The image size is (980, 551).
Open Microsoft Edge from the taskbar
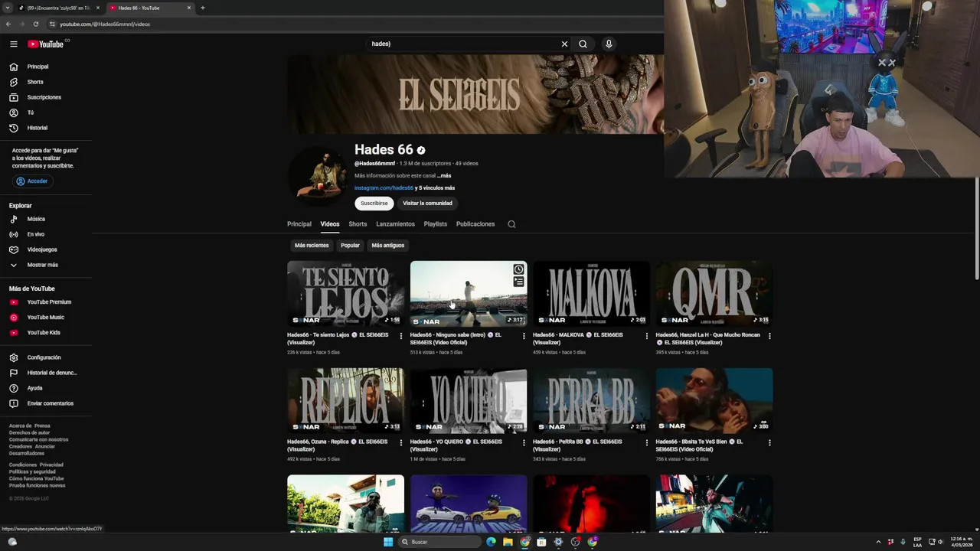click(491, 542)
